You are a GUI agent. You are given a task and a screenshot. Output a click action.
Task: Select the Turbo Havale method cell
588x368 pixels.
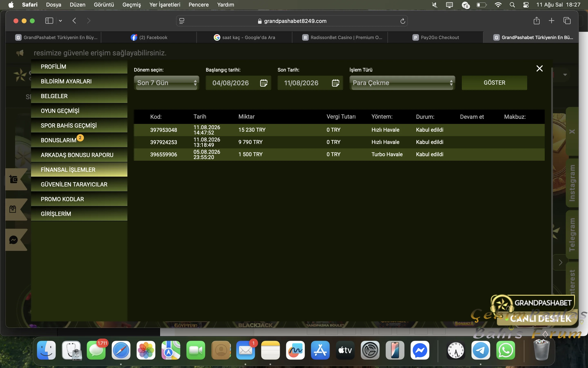387,154
